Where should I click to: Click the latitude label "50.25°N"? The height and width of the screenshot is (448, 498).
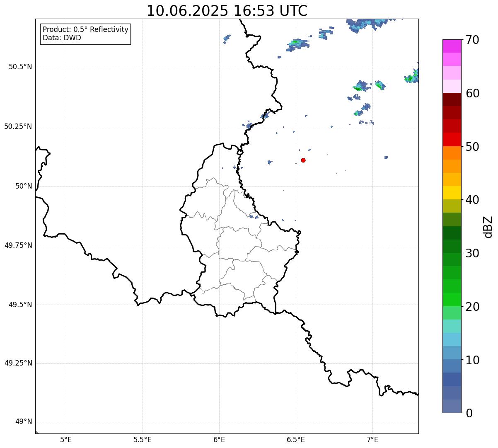[x=18, y=126]
